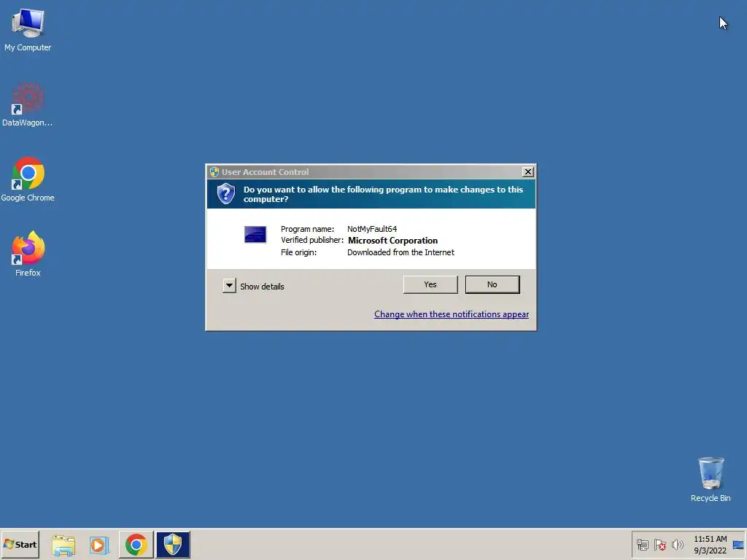
Task: Click the Microsoft Corporation publisher name
Action: (x=392, y=241)
